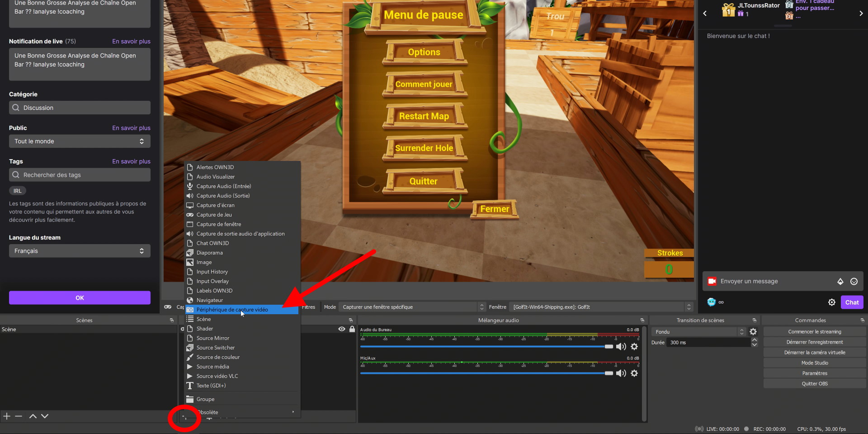The image size is (868, 434).
Task: Open Audio du Bureau settings gear
Action: pyautogui.click(x=634, y=346)
